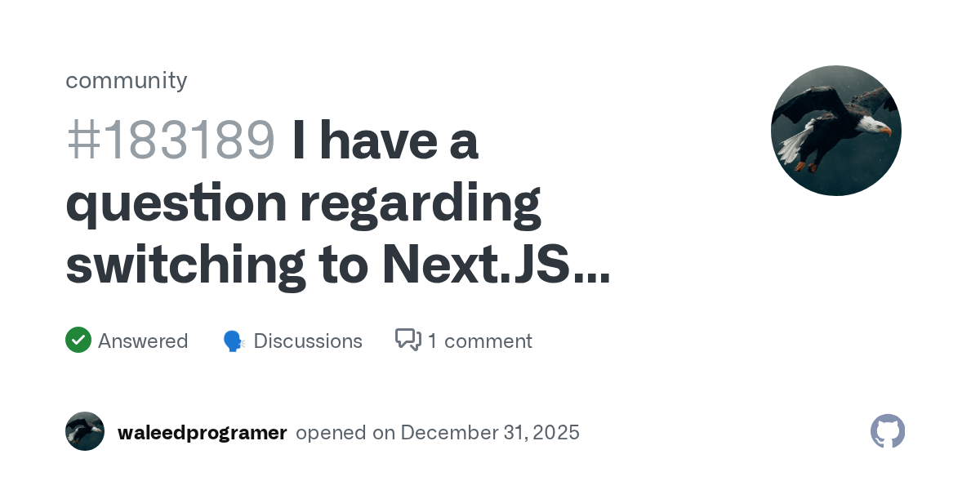Click the comment bubbles icon
Image resolution: width=980 pixels, height=490 pixels.
[x=408, y=340]
